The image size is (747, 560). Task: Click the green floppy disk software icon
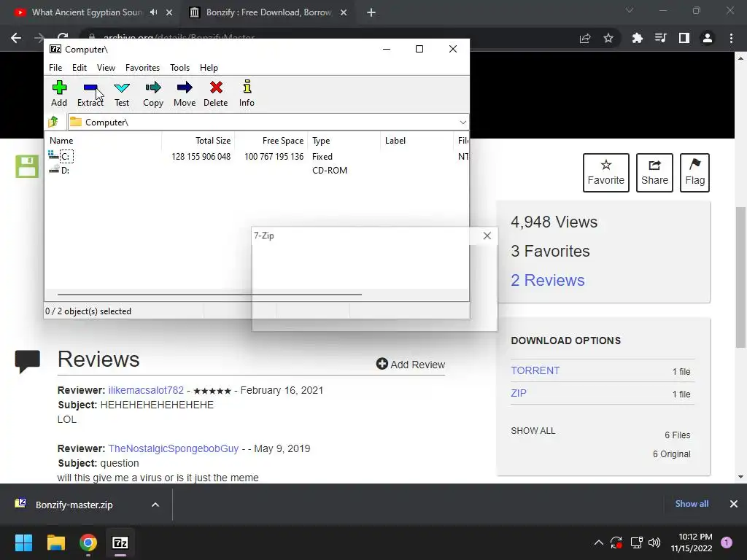[27, 167]
